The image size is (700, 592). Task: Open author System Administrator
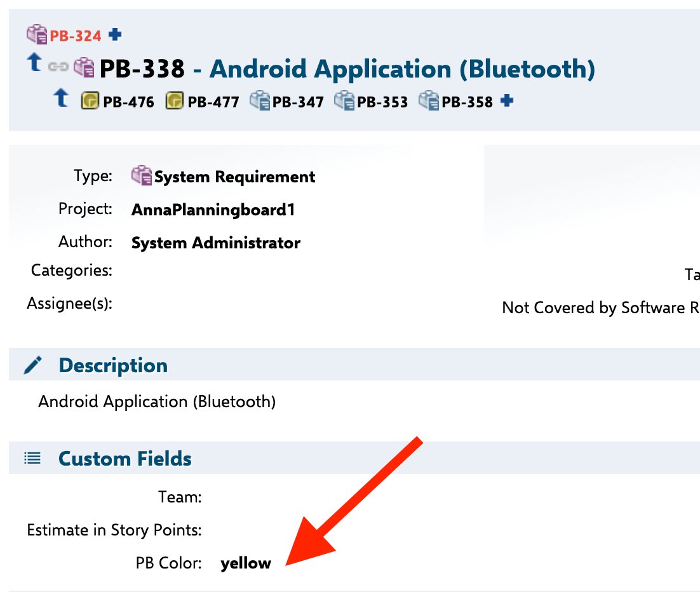[215, 243]
